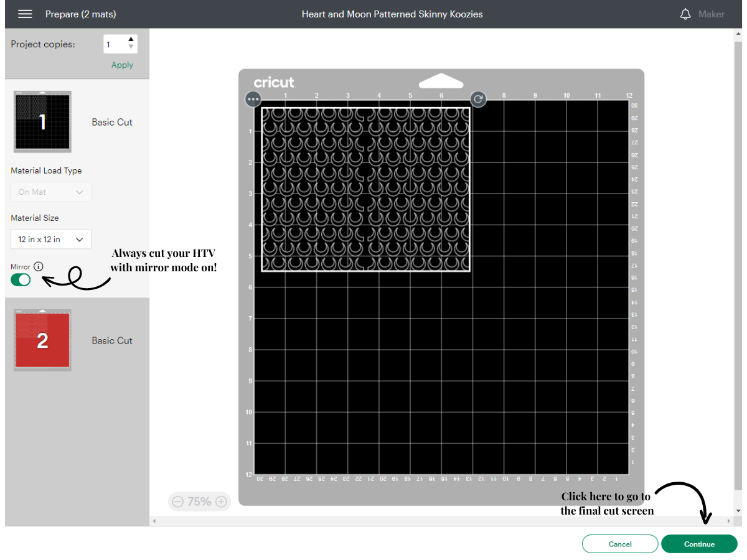The height and width of the screenshot is (560, 747).
Task: Click the right arrow of the horizontal scrollbar
Action: (x=729, y=520)
